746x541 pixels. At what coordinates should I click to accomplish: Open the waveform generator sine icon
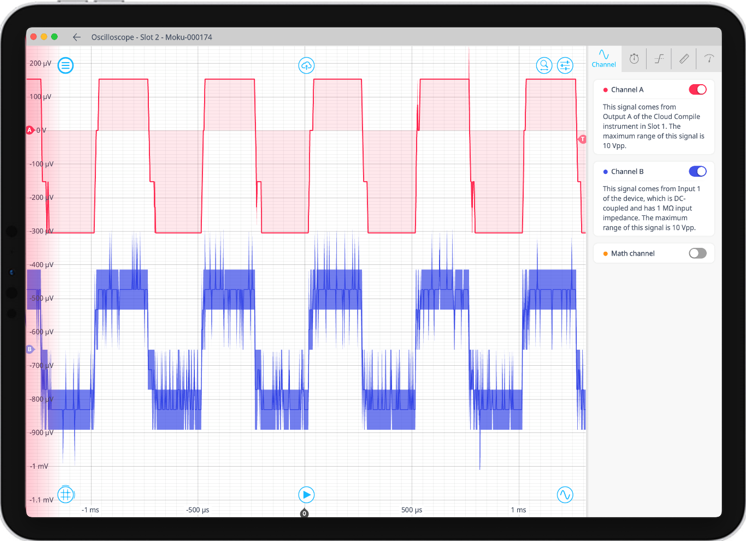[565, 494]
